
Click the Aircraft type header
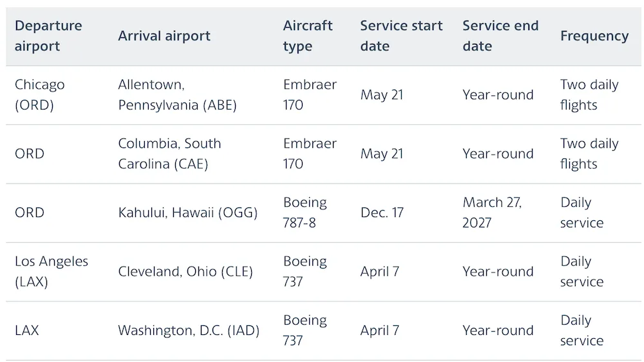pyautogui.click(x=308, y=35)
